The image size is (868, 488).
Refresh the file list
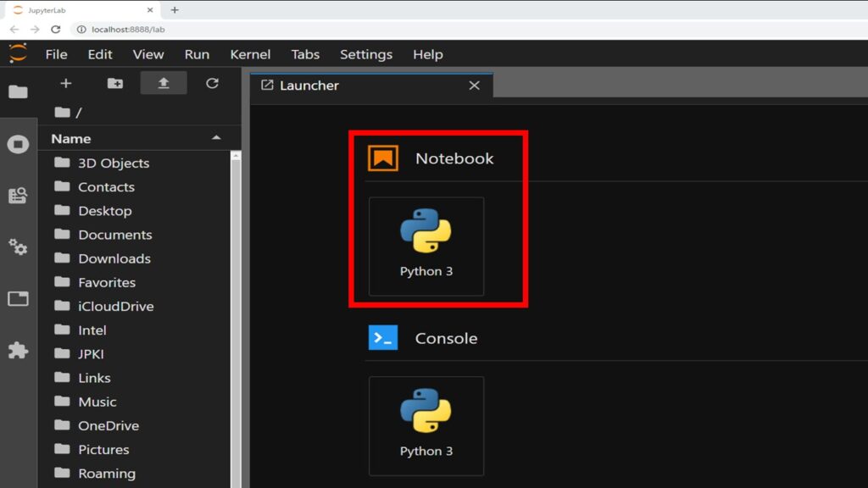pos(212,83)
